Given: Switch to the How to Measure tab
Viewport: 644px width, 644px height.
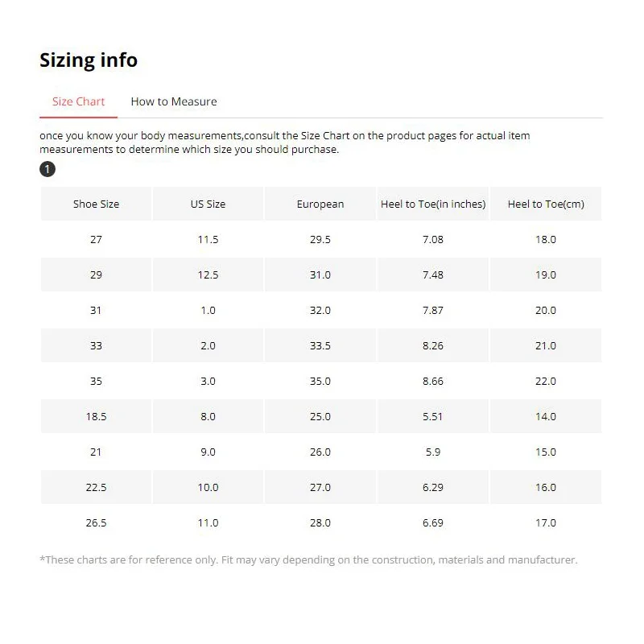Looking at the screenshot, I should pos(173,101).
